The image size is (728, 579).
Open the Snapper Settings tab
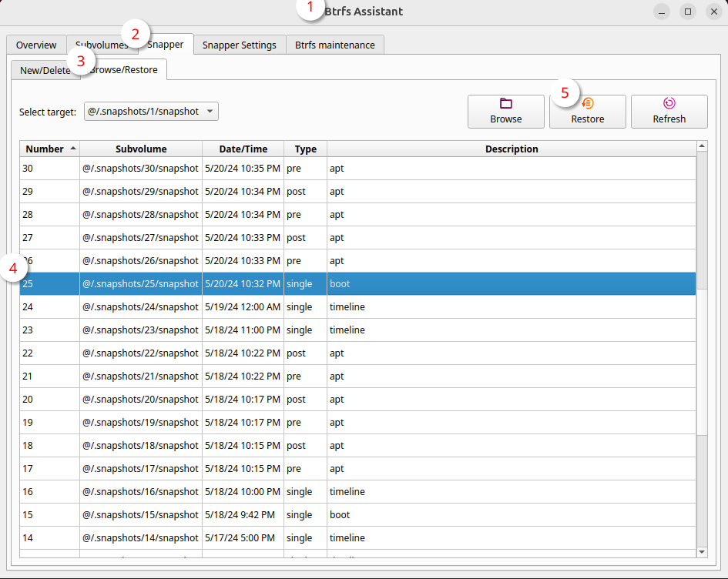pos(239,45)
